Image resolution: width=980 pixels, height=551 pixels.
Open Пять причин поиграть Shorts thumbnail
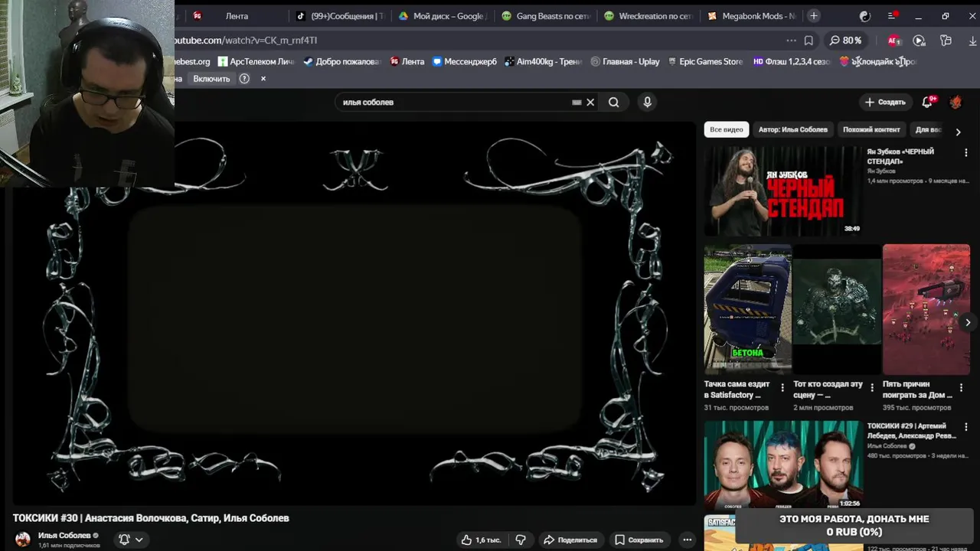(x=926, y=309)
